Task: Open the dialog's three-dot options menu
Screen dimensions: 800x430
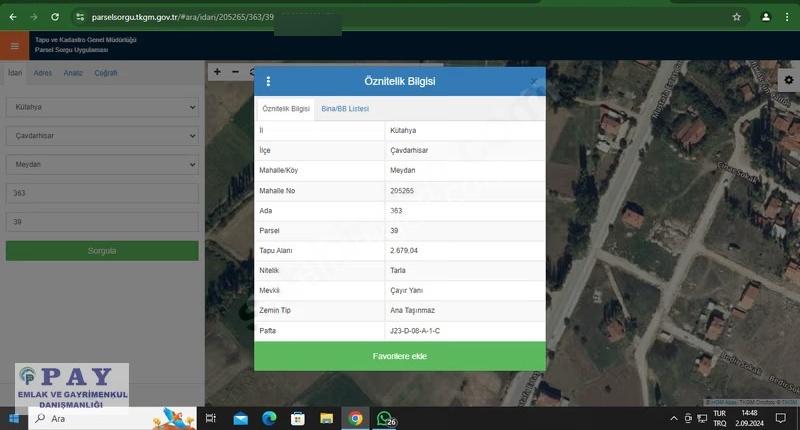Action: coord(268,81)
